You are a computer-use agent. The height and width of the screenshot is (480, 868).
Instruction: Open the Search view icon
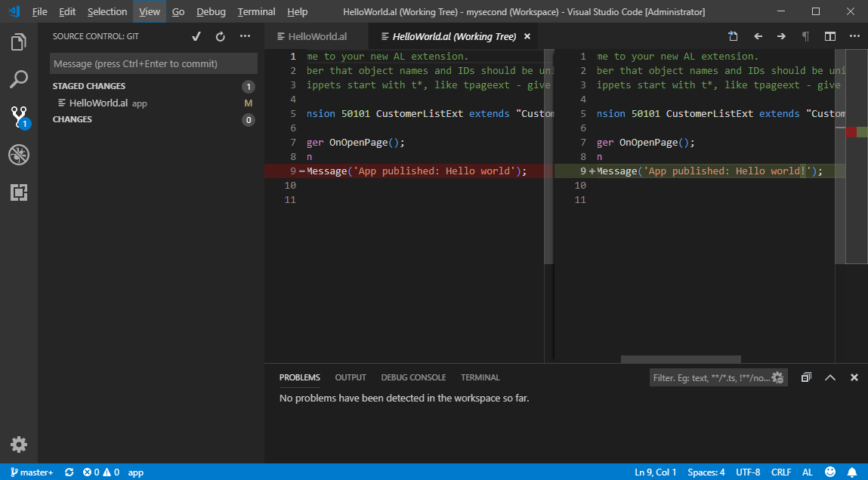pos(19,79)
